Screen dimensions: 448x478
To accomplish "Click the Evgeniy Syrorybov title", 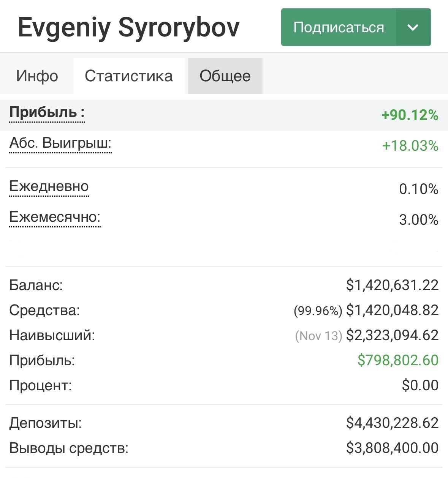I will tap(129, 27).
